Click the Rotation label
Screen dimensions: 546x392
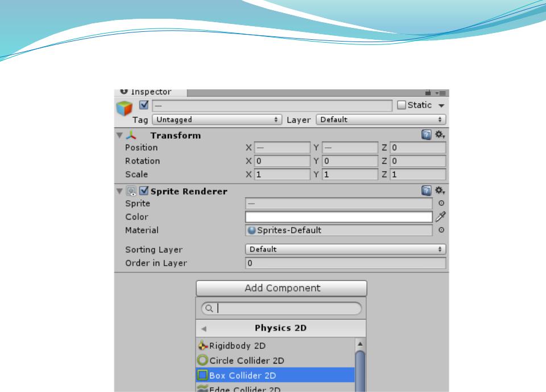142,161
